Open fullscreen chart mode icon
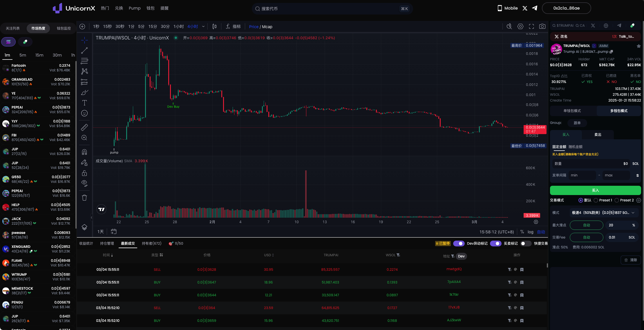This screenshot has width=644, height=330. 531,27
